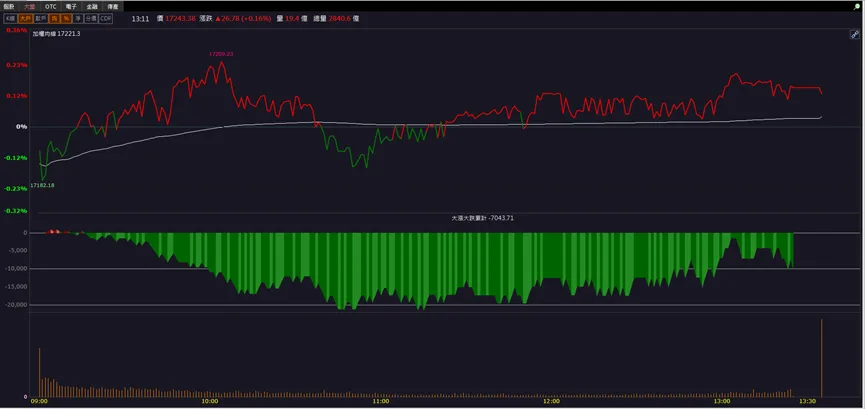
Task: Click the tall closing volume bar at 13:30
Action: [821, 358]
